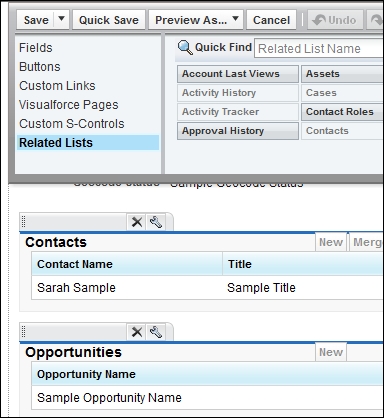Open Contacts related list properties wrench

[156, 222]
